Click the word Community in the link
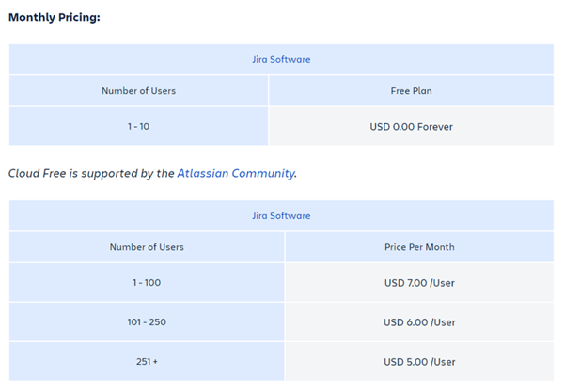This screenshot has height=392, width=564. pos(263,173)
